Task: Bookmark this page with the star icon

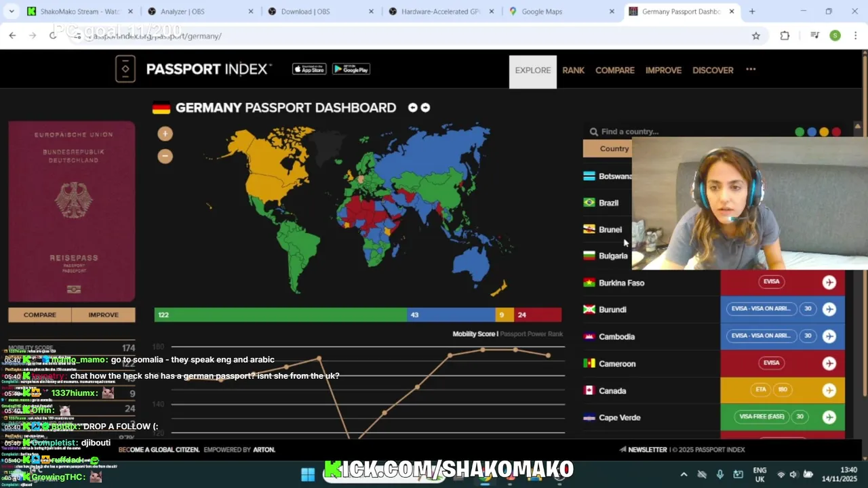Action: coord(756,36)
